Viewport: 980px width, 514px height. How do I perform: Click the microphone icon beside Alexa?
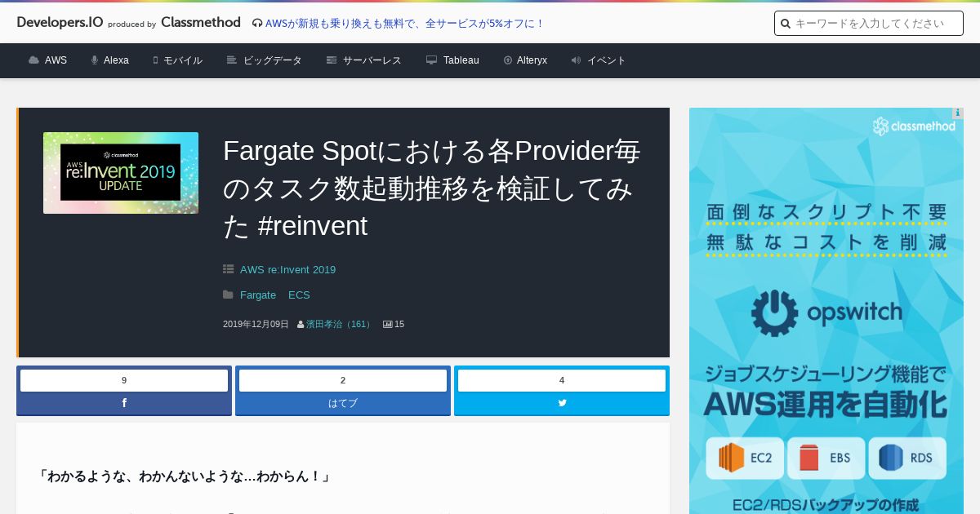pyautogui.click(x=95, y=60)
